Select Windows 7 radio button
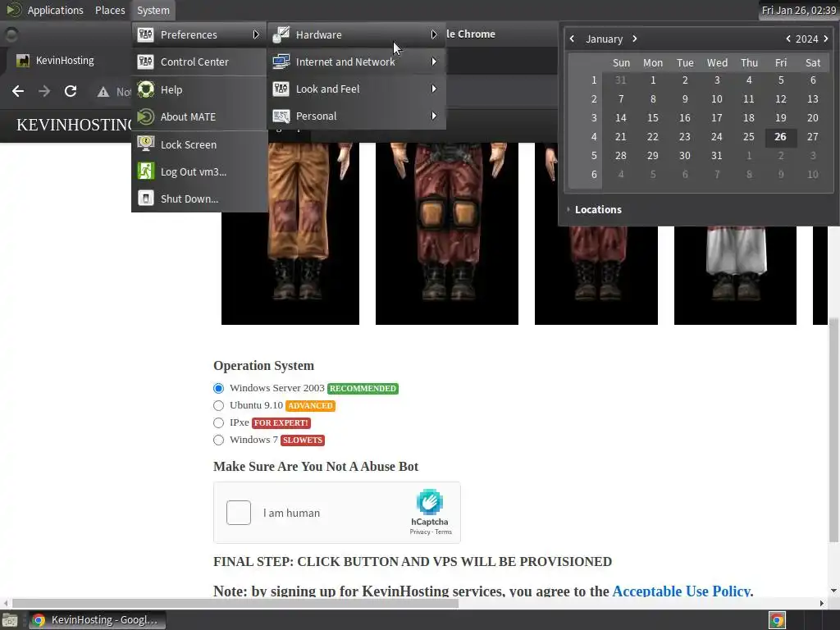This screenshot has width=840, height=630. [x=218, y=440]
